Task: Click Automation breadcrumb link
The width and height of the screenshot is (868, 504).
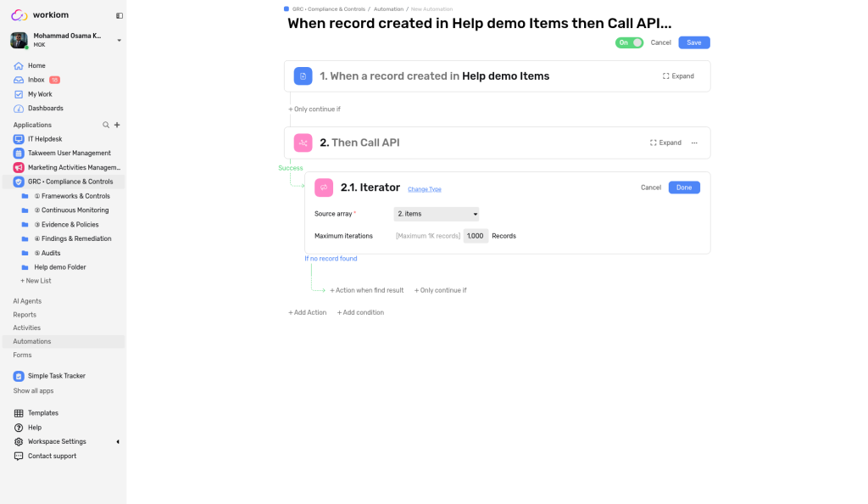Action: (x=388, y=8)
